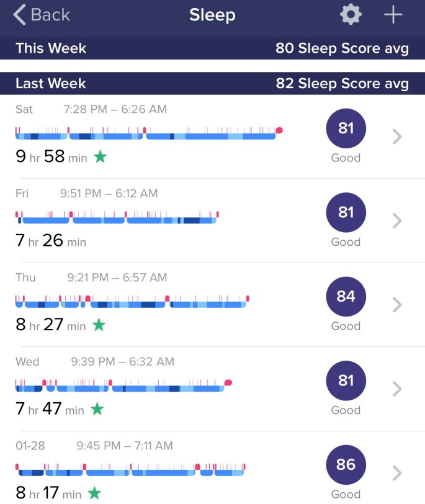The width and height of the screenshot is (425, 504).
Task: Expand Wednesday's sleep details chevron
Action: (398, 389)
